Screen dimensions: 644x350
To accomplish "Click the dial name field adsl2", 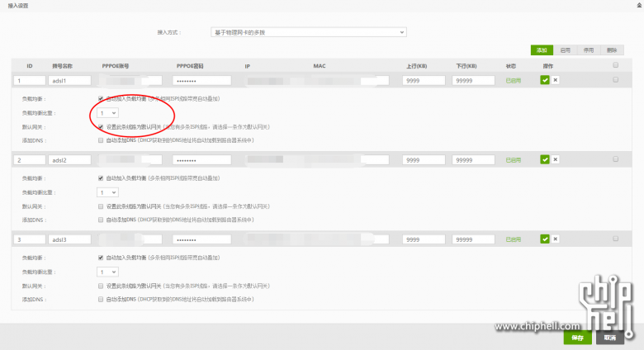I will point(69,160).
